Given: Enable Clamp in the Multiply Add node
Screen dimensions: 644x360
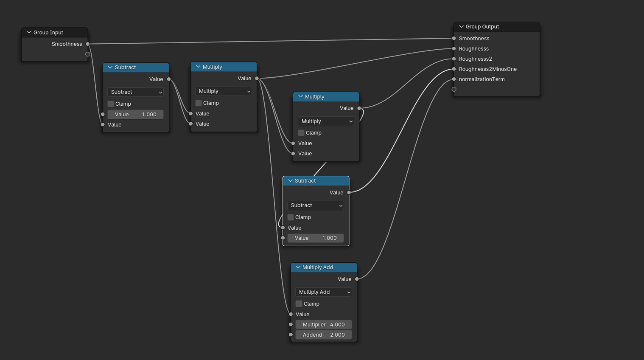Looking at the screenshot, I should [x=299, y=304].
